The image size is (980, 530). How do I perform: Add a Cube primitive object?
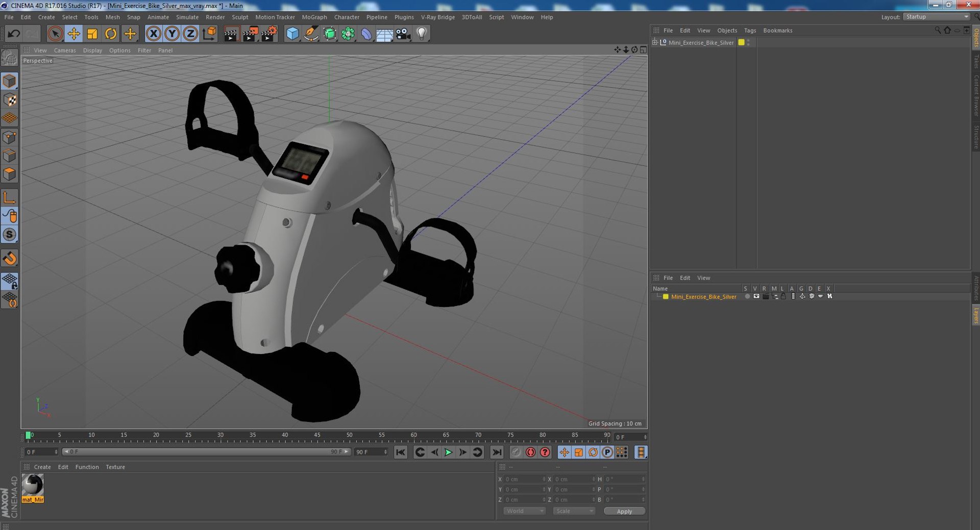pos(292,34)
